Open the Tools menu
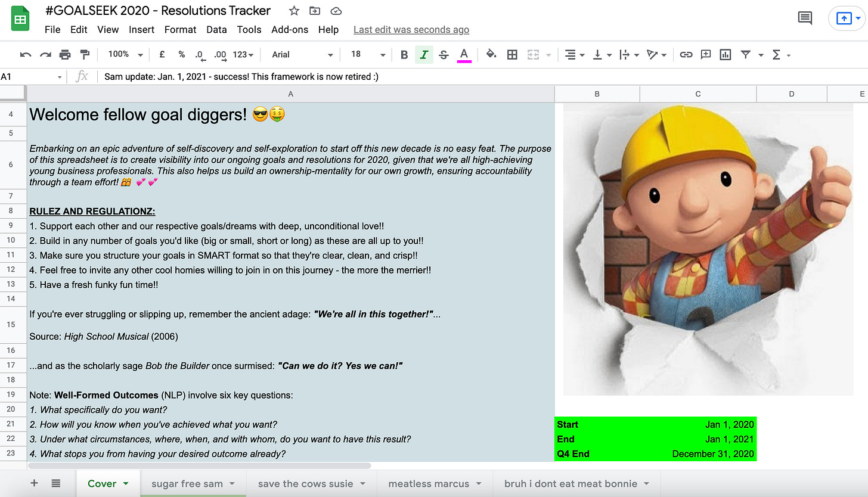The image size is (868, 497). click(249, 30)
